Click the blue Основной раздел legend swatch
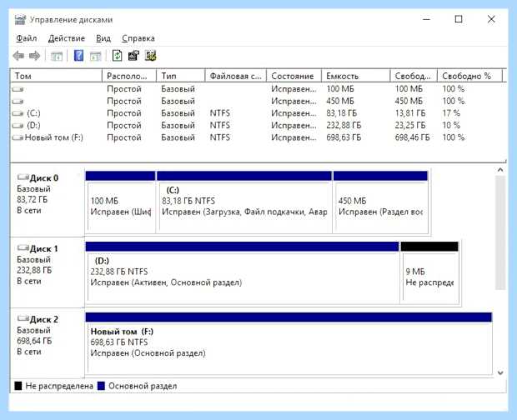This screenshot has width=517, height=420. click(x=101, y=386)
